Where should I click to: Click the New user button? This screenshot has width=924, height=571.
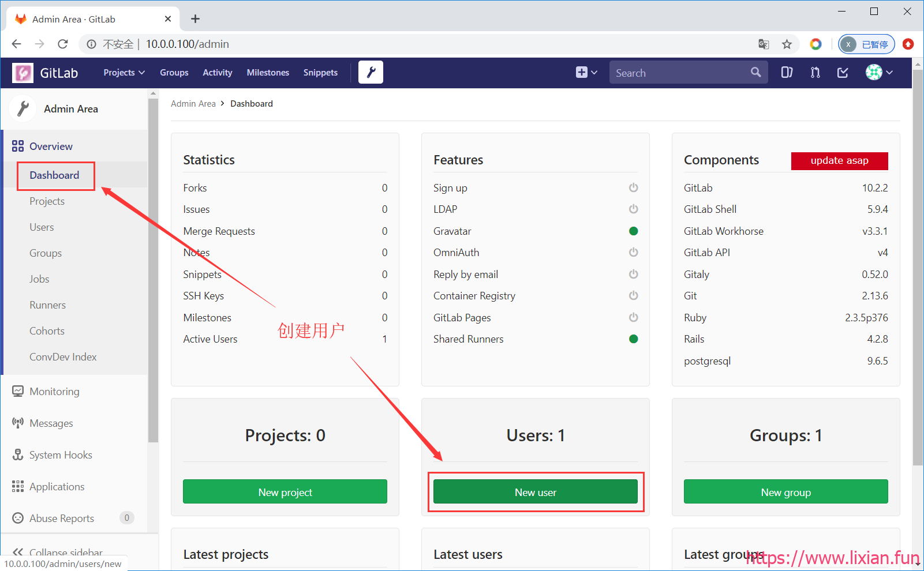[536, 492]
